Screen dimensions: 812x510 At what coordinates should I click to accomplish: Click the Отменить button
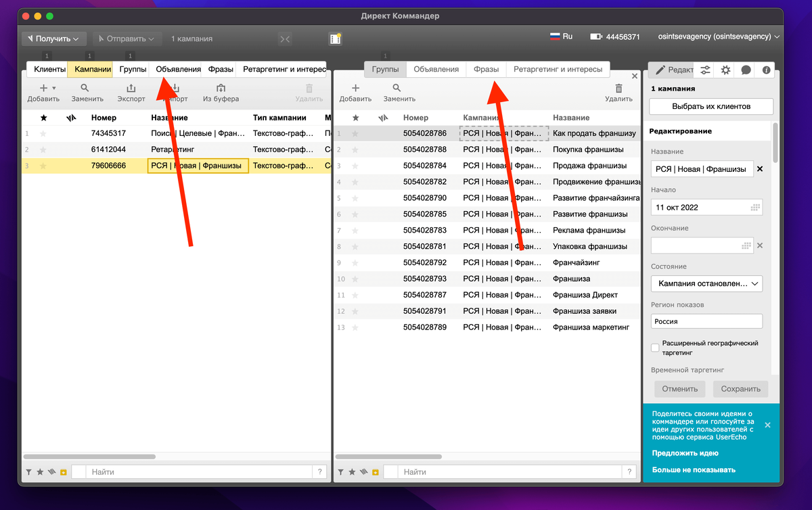(x=679, y=389)
